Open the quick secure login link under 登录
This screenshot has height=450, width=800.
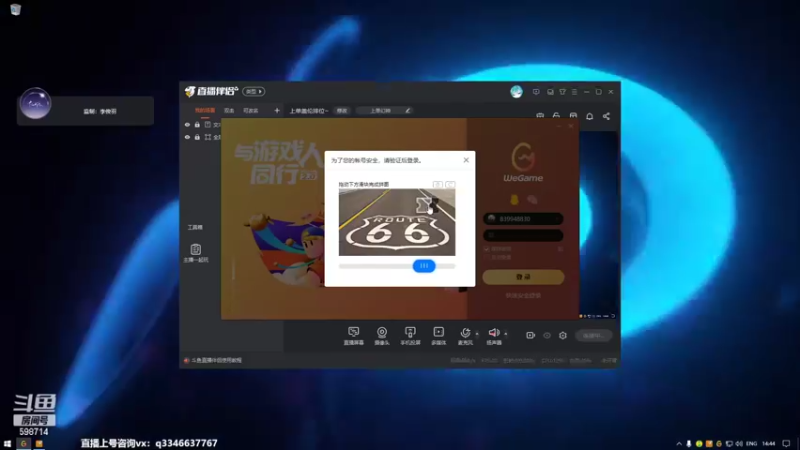pos(523,295)
